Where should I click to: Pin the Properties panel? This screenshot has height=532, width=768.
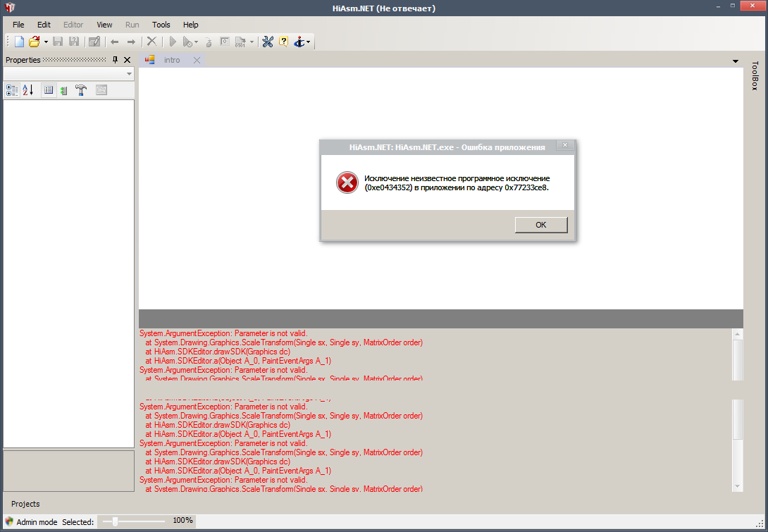point(115,60)
